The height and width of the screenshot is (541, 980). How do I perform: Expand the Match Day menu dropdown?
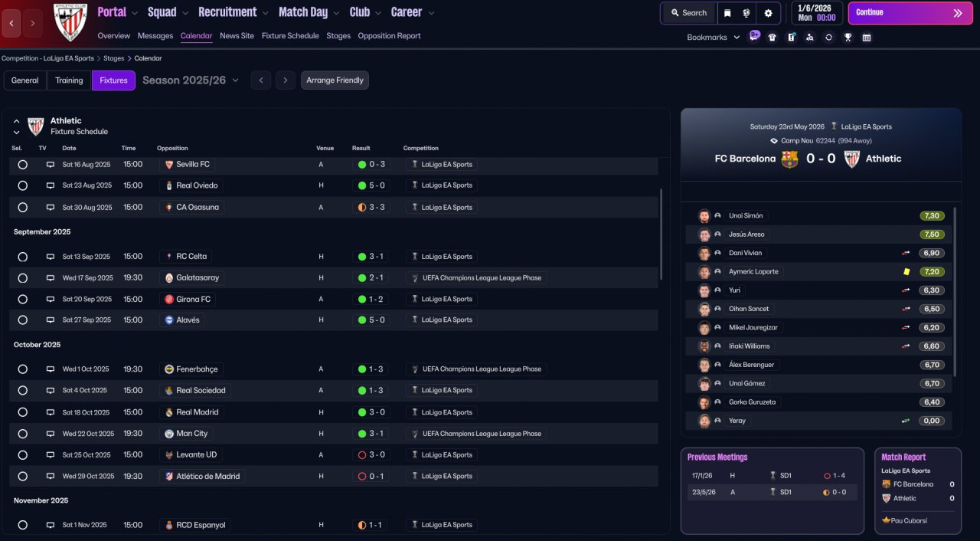336,13
